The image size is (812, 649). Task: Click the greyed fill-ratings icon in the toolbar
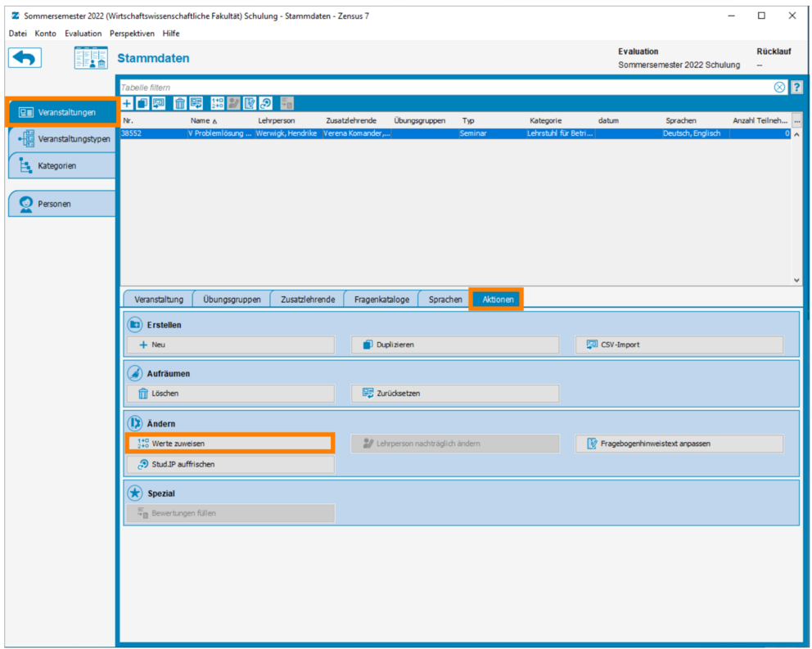pos(286,103)
